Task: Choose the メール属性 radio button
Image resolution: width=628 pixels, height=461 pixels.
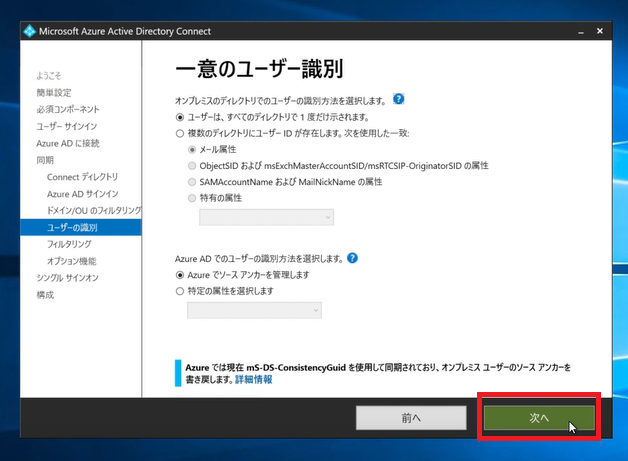Action: coord(192,149)
